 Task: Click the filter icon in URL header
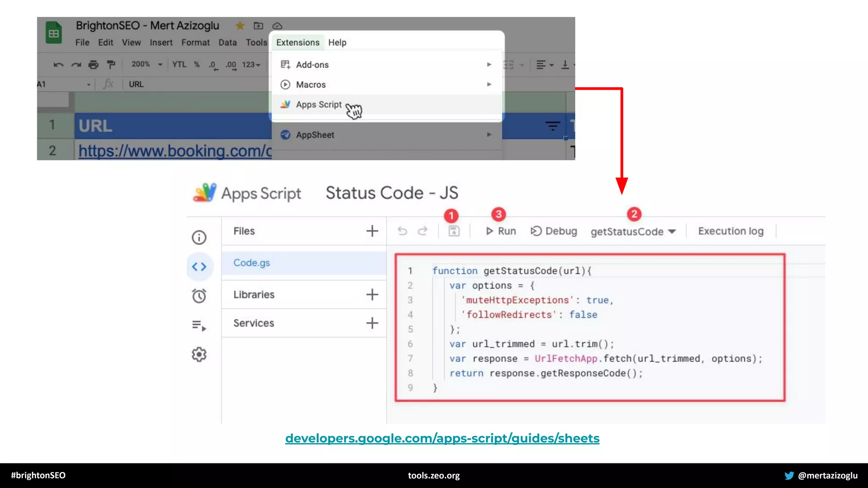coord(552,126)
